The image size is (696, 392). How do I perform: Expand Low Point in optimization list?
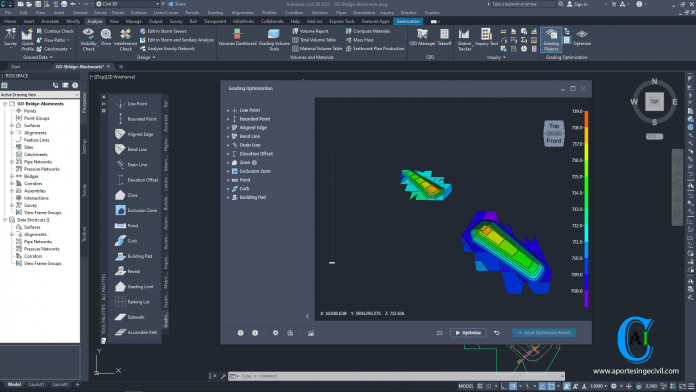coord(228,110)
